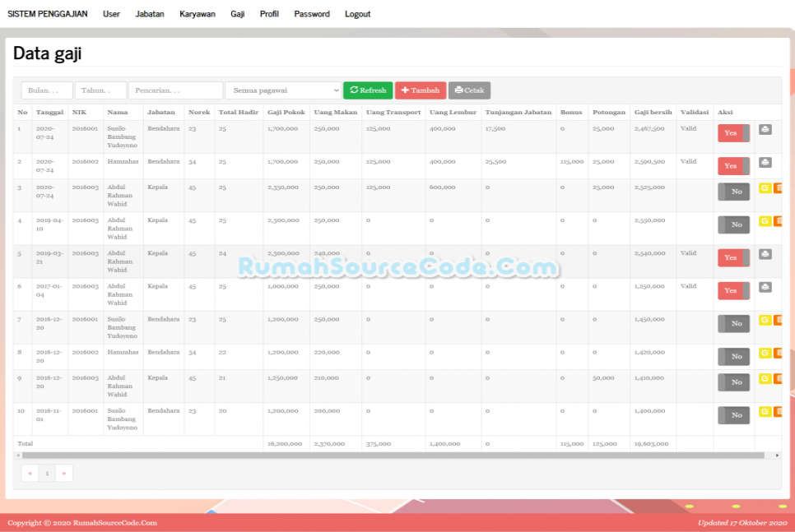Toggle the Yes validation switch on the 2017-01-04 row

(733, 290)
